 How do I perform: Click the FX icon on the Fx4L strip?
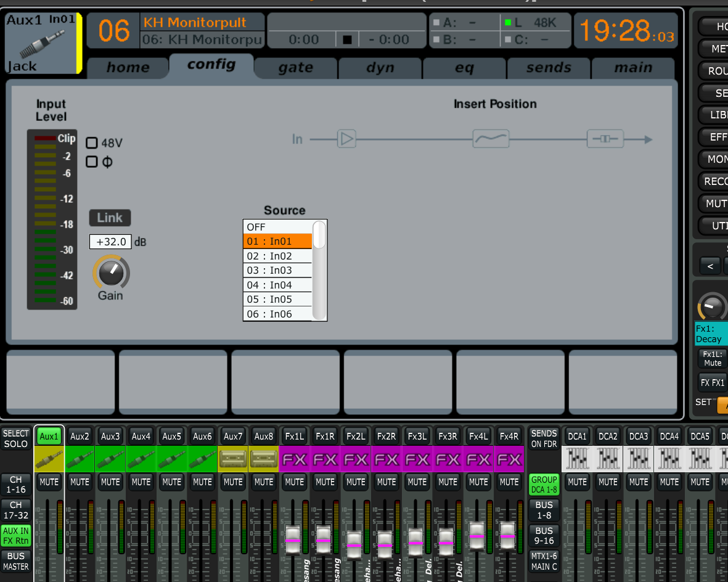point(478,459)
